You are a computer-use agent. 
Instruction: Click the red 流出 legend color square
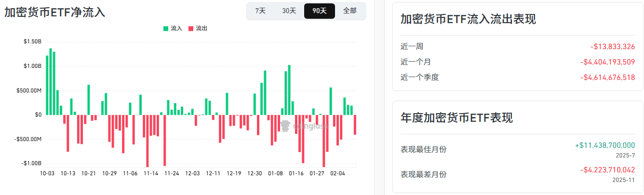click(x=191, y=29)
